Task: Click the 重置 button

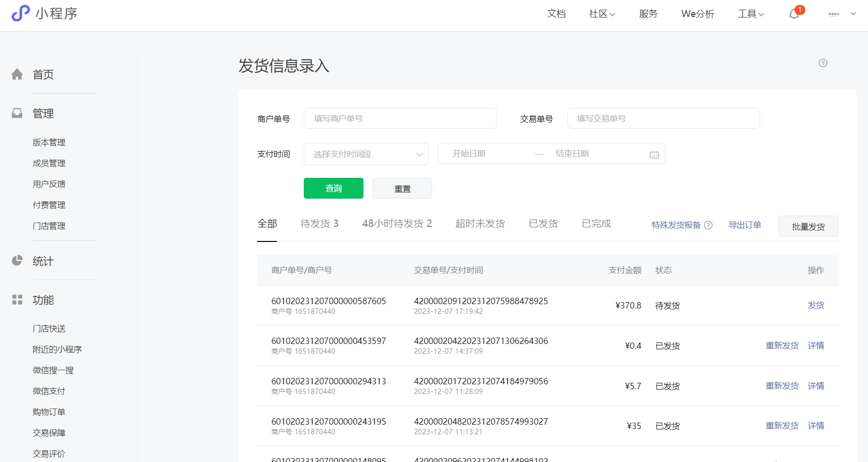Action: 402,188
